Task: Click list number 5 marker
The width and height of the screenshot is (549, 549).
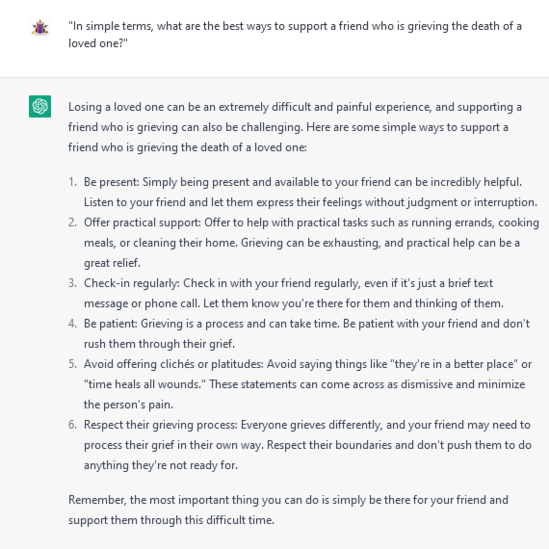Action: tap(72, 364)
